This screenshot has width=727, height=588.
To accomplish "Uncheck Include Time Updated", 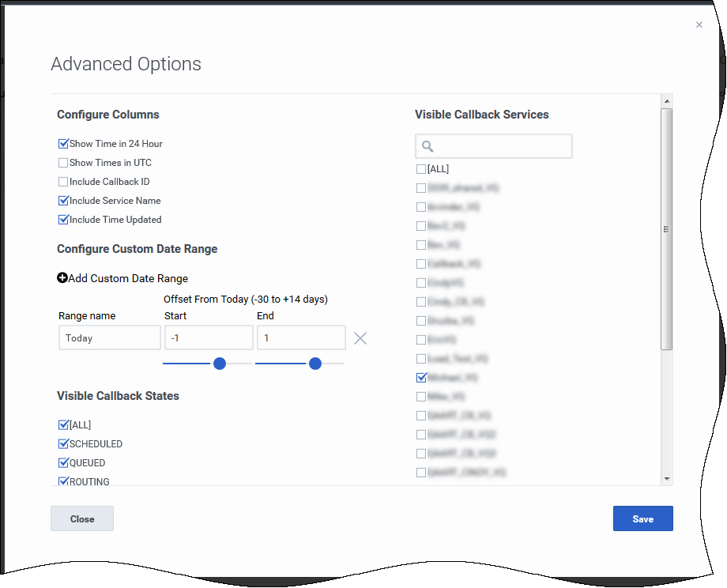I will point(63,220).
